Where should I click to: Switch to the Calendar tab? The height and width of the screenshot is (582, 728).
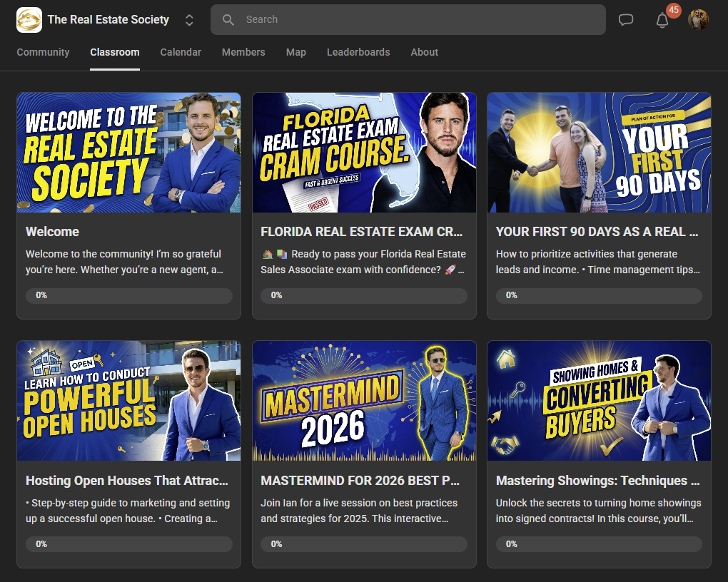(x=181, y=52)
